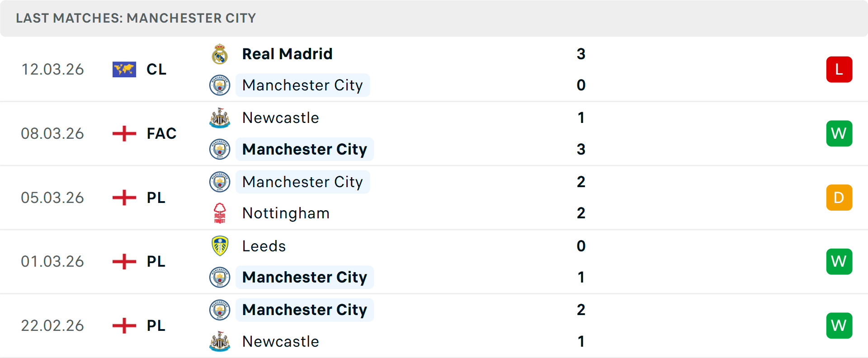Image resolution: width=868 pixels, height=358 pixels.
Task: Click Newcastle crest in the FAC match
Action: coord(220,118)
